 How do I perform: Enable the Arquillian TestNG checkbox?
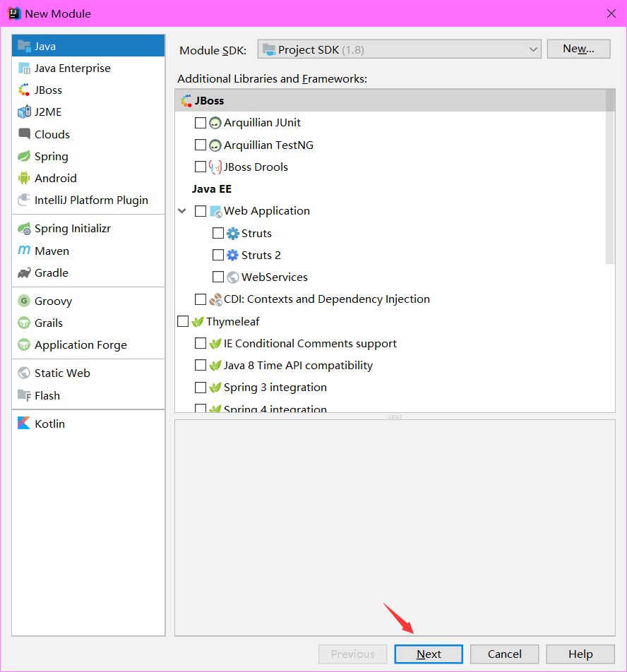[x=200, y=145]
